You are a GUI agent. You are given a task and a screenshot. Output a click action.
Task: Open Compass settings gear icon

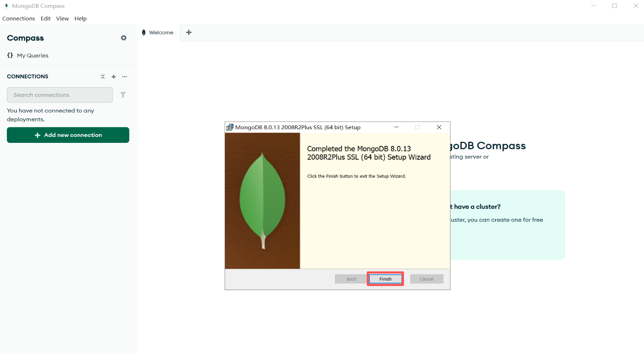[x=124, y=38]
